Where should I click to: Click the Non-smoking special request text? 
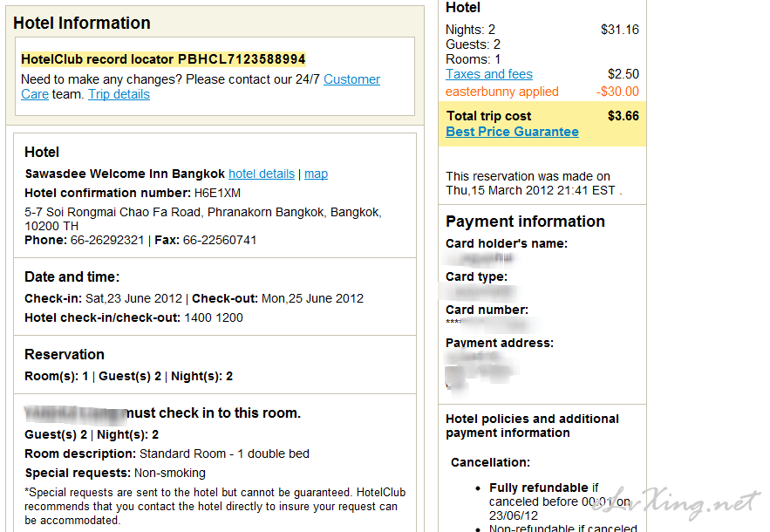(x=170, y=473)
